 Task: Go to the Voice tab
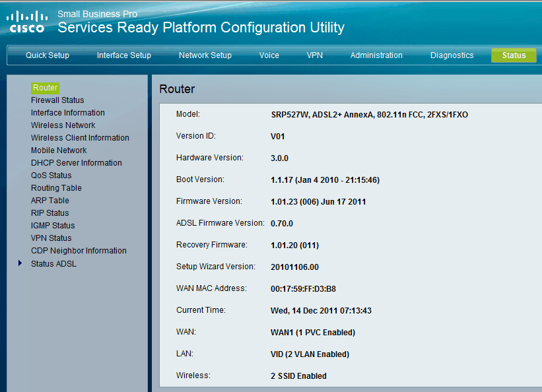(x=269, y=55)
